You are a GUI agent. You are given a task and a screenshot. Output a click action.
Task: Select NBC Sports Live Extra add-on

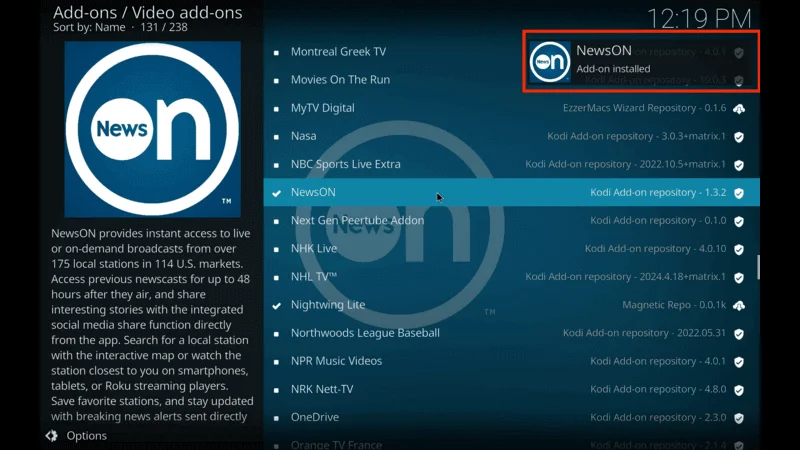[x=345, y=164]
